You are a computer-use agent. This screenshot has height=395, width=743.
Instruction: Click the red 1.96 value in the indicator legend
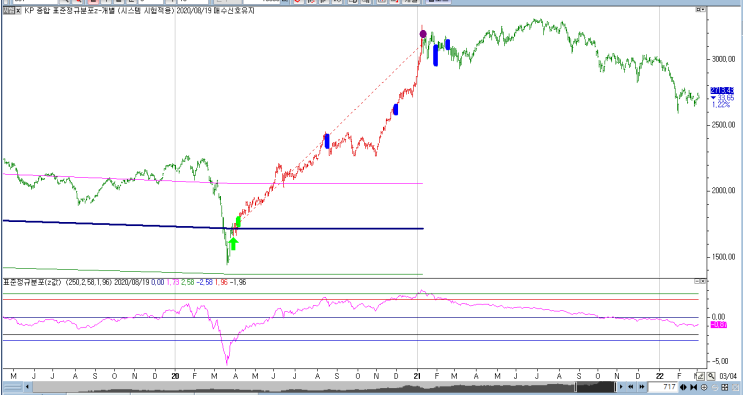tap(222, 282)
